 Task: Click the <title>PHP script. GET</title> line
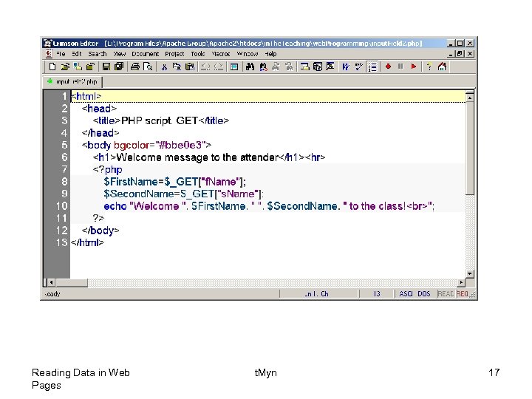[161, 120]
